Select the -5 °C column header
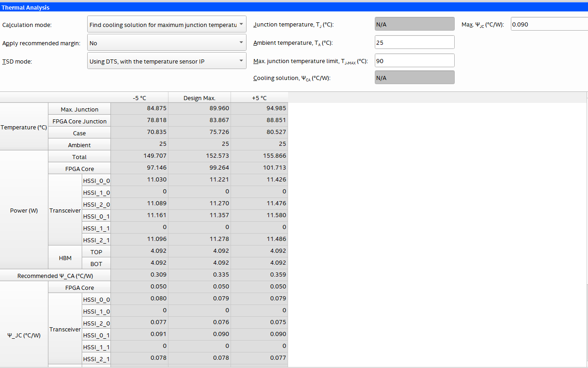Image resolution: width=588 pixels, height=368 pixels. [x=139, y=98]
